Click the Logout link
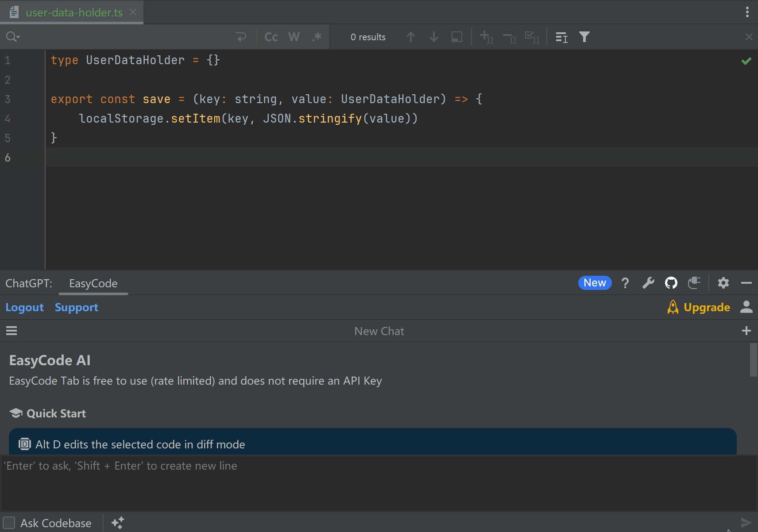 pos(24,307)
